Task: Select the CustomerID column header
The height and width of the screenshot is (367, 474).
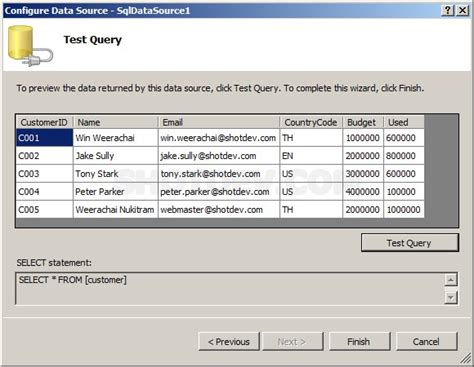Action: point(44,122)
